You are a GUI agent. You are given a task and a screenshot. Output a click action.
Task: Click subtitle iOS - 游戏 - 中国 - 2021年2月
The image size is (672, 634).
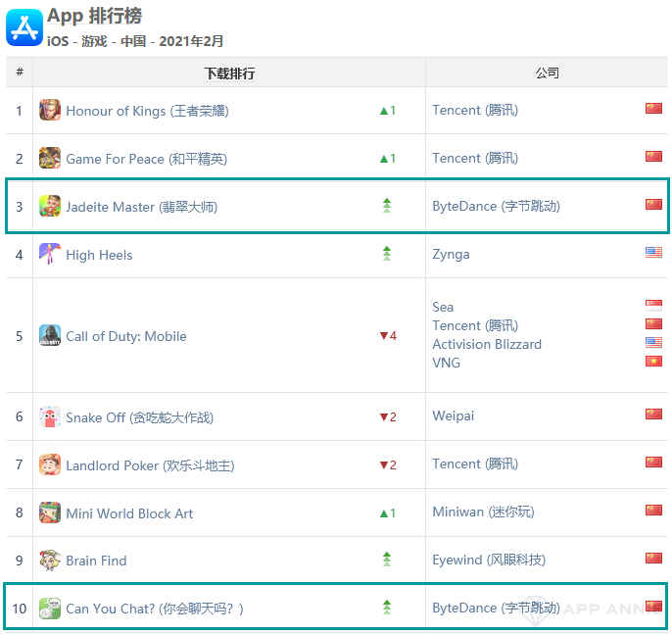point(135,41)
